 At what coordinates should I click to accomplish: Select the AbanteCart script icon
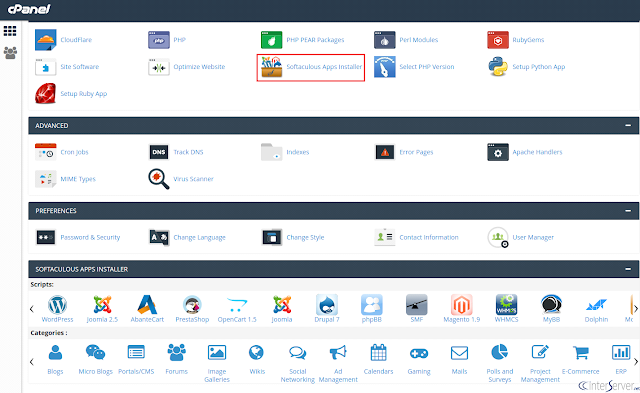147,305
